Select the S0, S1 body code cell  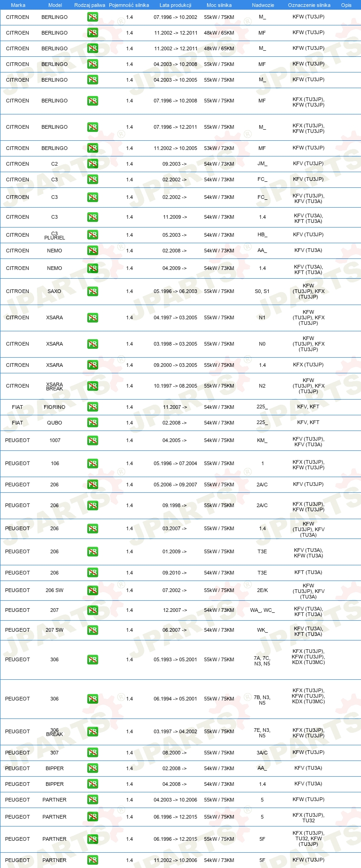click(x=262, y=292)
